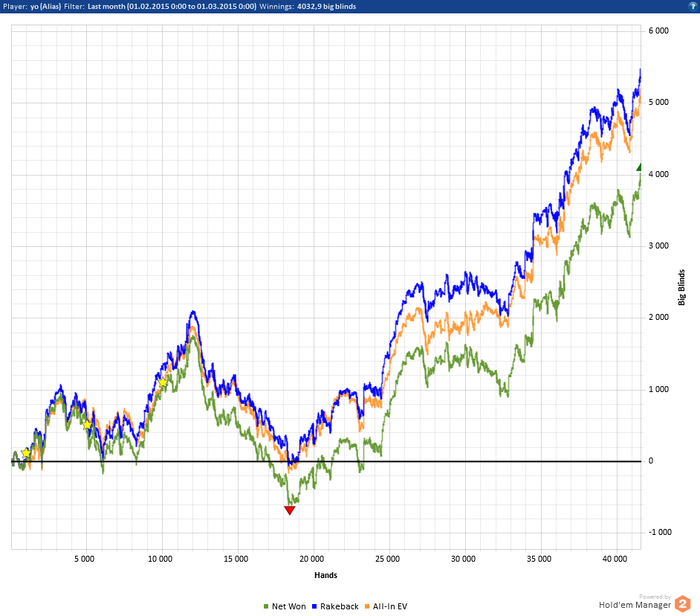Click the 40 000 hands x-axis label

tap(615, 559)
